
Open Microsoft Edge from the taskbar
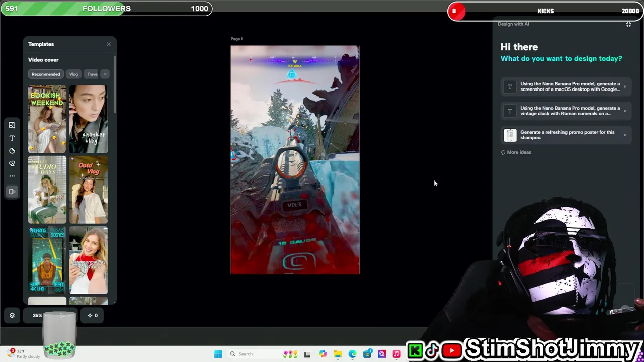[x=352, y=354]
